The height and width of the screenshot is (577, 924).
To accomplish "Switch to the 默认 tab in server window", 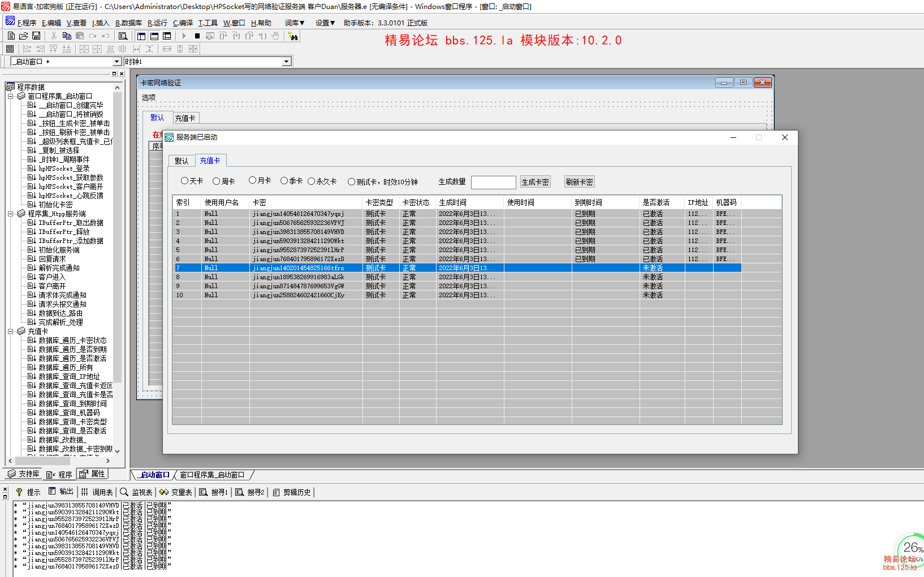I will [182, 161].
